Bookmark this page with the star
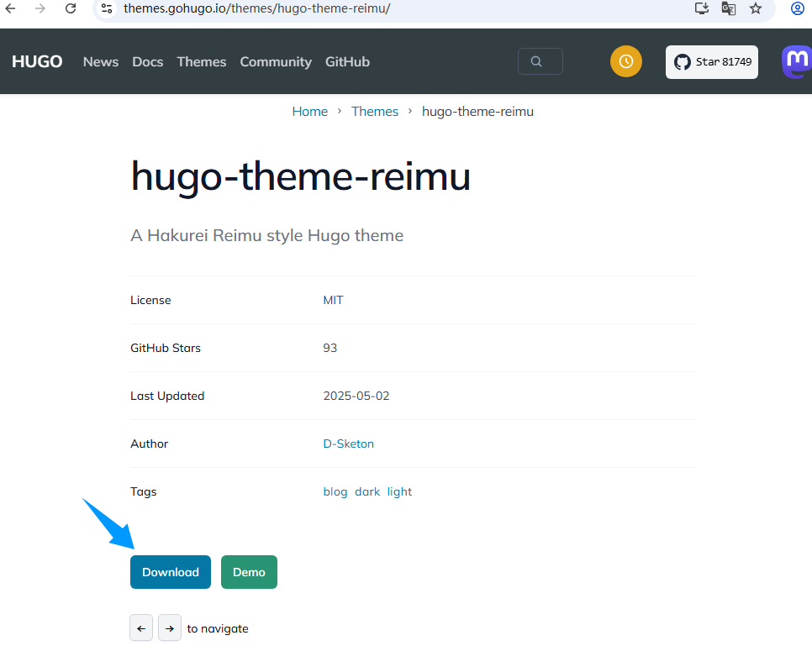Viewport: 812px width, 651px height. [755, 9]
